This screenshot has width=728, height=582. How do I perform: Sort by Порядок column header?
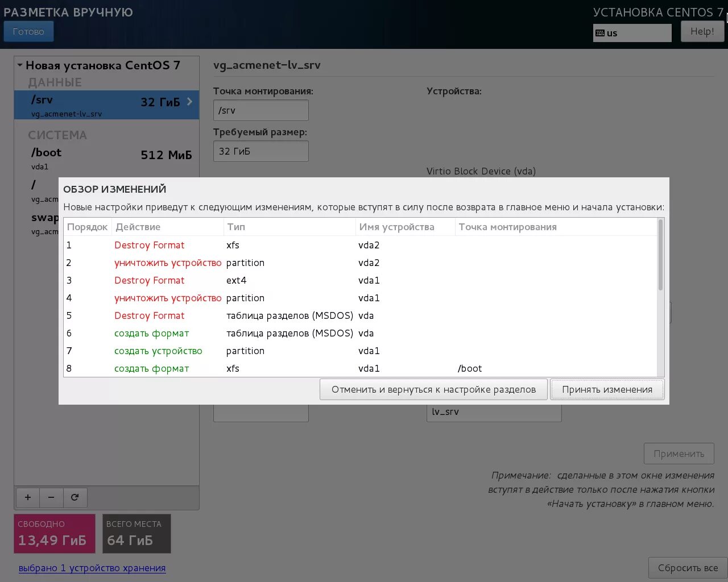pos(88,227)
